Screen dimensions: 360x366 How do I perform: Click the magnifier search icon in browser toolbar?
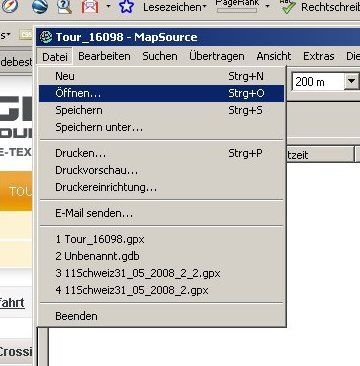(64, 6)
